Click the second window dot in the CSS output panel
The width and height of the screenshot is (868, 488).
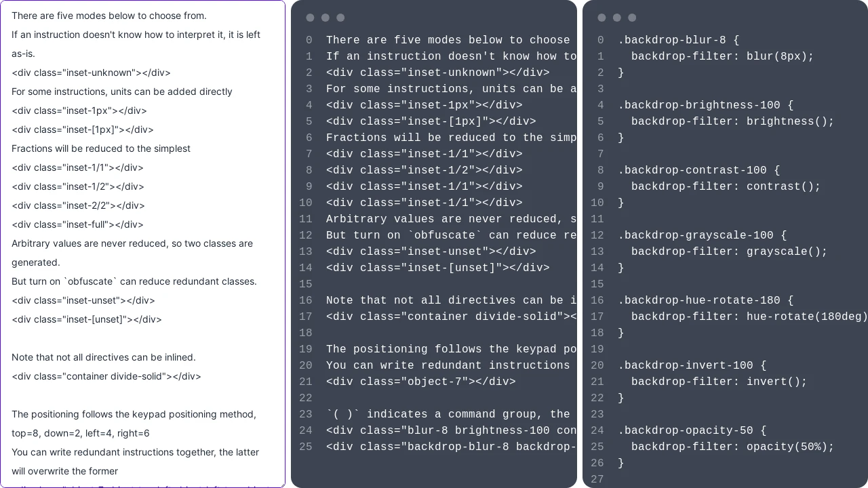click(x=617, y=18)
